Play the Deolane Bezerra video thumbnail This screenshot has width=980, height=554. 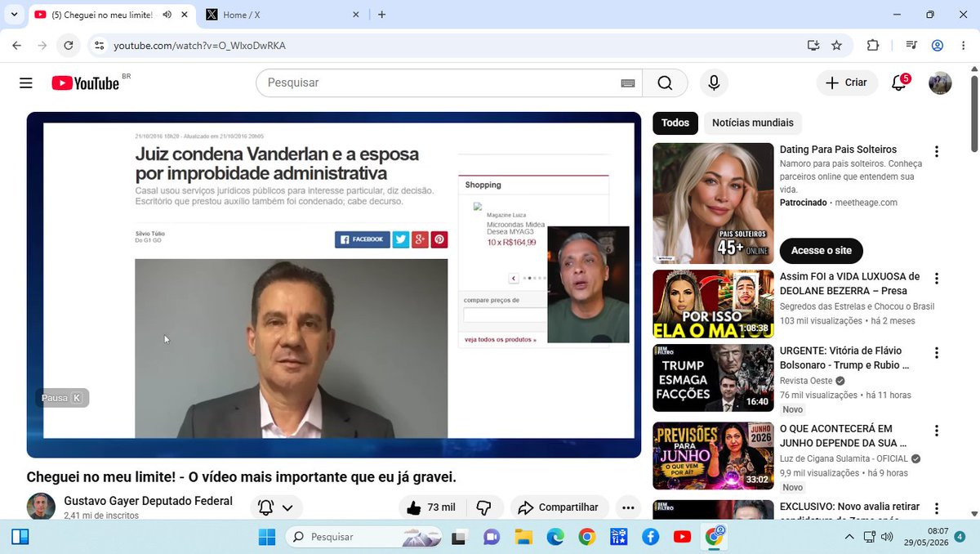click(713, 304)
